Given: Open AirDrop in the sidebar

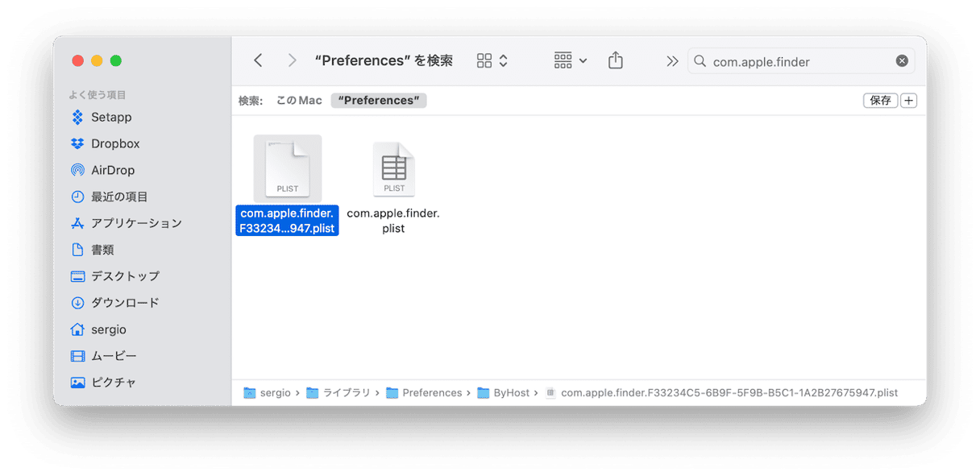Looking at the screenshot, I should [113, 170].
